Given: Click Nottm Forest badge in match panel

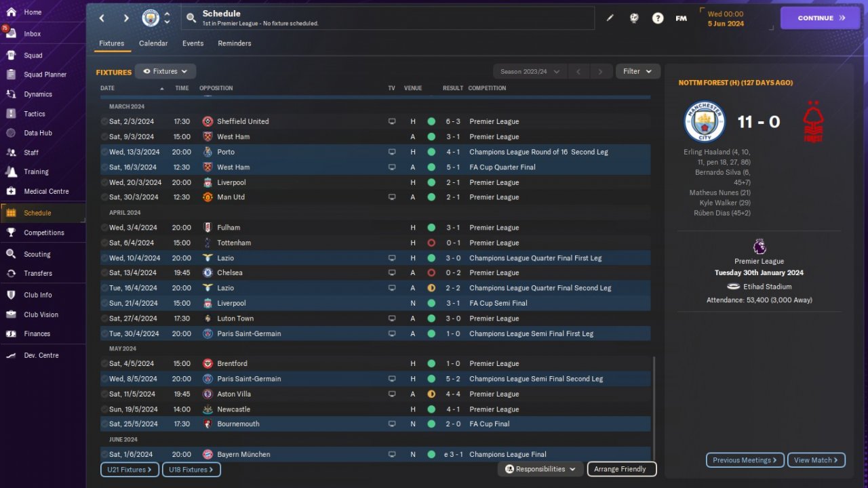Looking at the screenshot, I should (x=813, y=122).
